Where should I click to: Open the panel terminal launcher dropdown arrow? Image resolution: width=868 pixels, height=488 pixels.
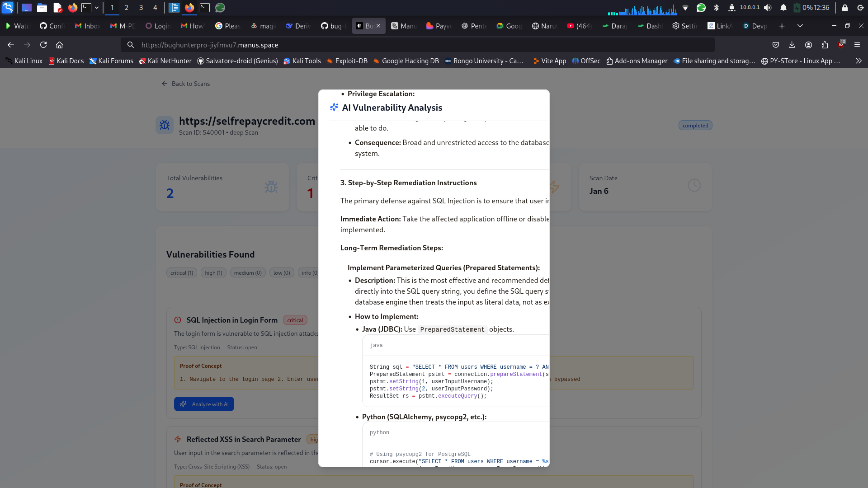(97, 8)
